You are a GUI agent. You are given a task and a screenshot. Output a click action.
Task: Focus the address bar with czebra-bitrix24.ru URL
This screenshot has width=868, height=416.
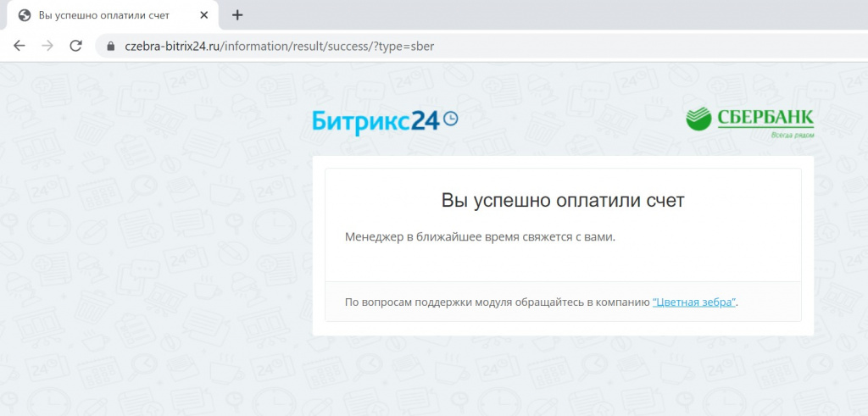pos(481,47)
